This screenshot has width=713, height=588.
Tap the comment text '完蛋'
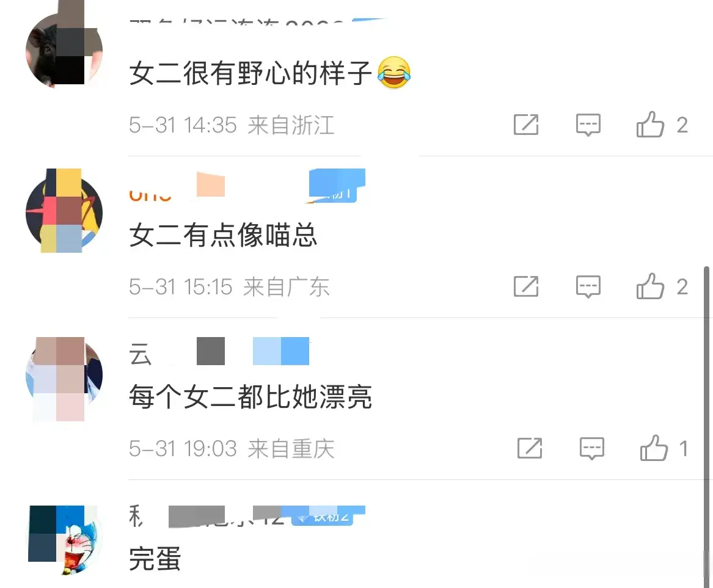click(155, 559)
